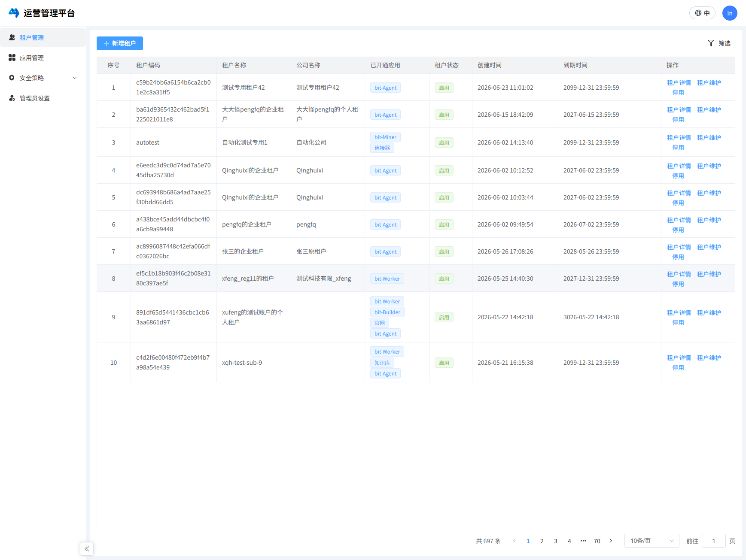Open the user avatar menu

730,13
